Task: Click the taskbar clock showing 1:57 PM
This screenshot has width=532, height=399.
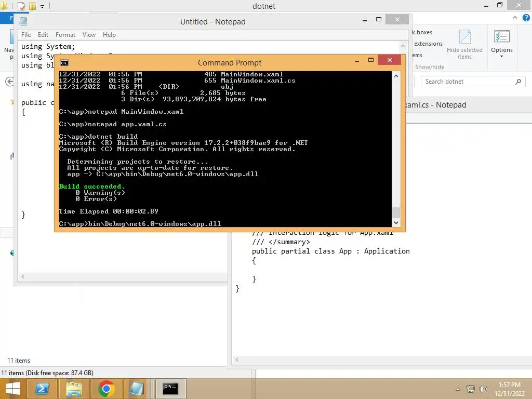Action: coord(509,389)
